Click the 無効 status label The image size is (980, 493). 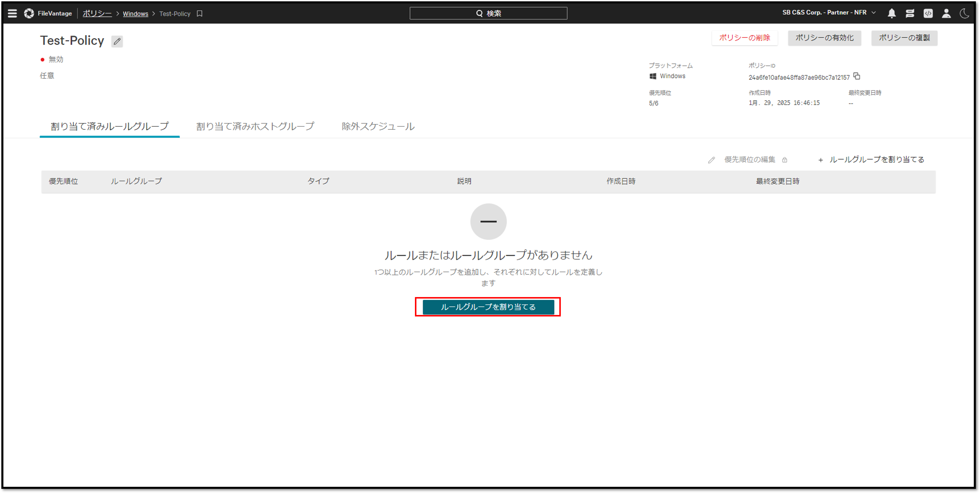pos(56,59)
